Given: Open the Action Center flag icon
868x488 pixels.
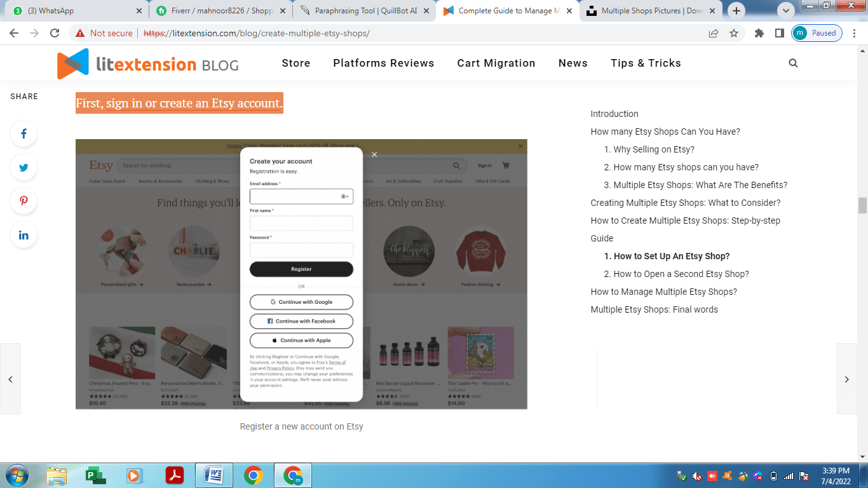Looking at the screenshot, I should 804,475.
